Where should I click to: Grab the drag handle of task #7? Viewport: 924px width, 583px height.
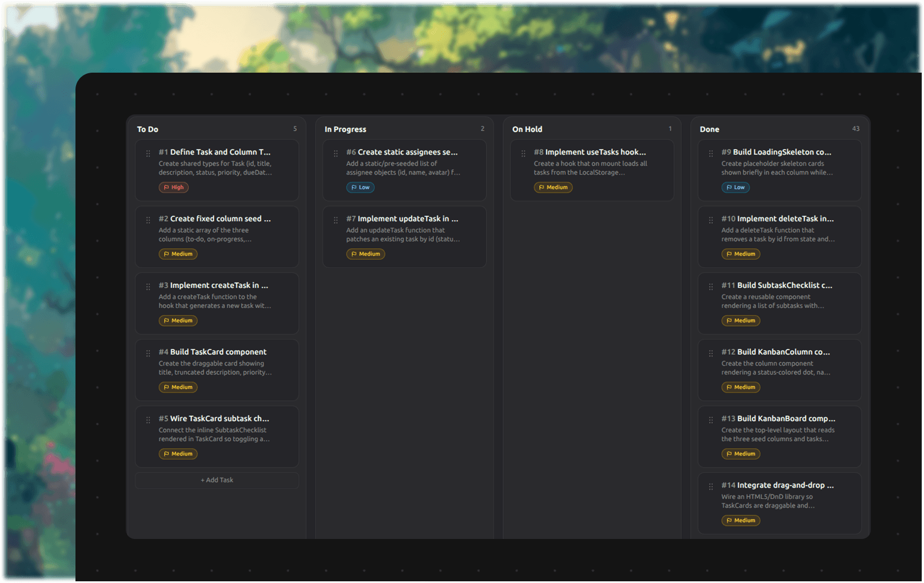(x=336, y=220)
